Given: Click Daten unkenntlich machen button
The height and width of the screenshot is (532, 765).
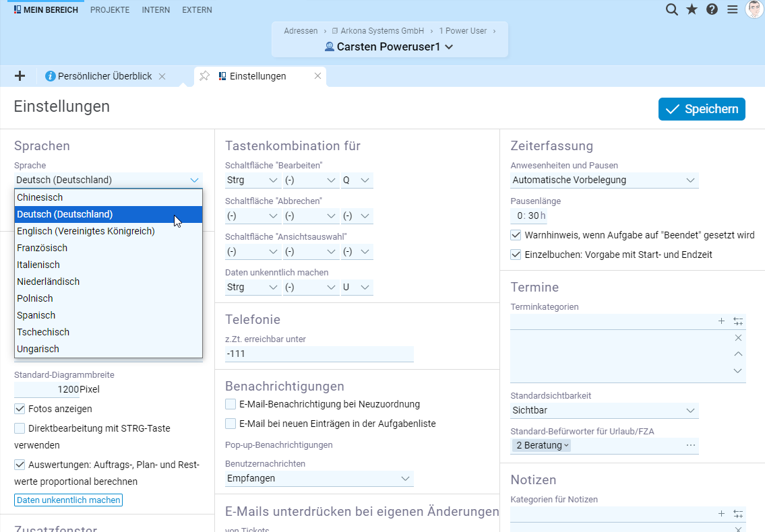Looking at the screenshot, I should 68,500.
